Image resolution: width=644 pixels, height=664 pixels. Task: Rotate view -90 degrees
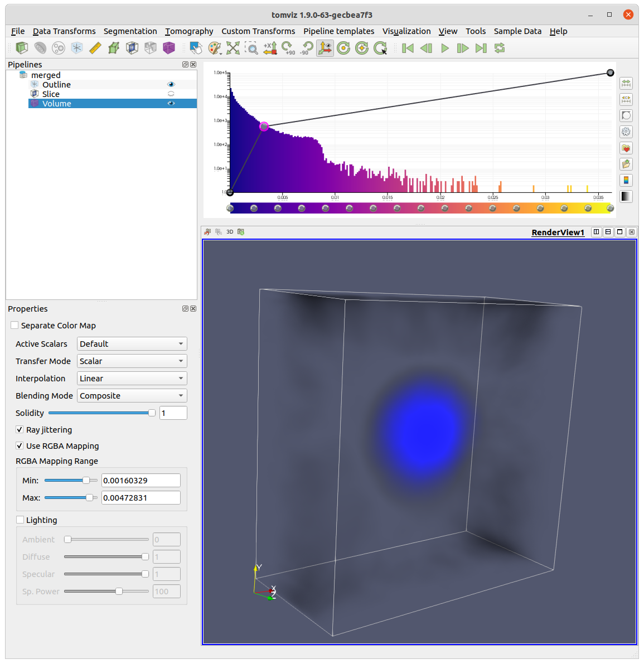[307, 48]
